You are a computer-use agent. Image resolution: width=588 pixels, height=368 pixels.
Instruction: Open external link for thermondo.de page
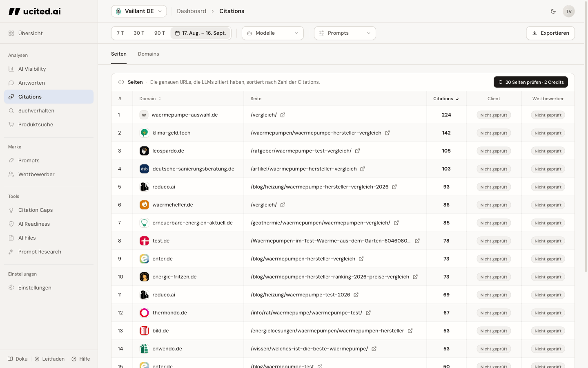tap(368, 313)
